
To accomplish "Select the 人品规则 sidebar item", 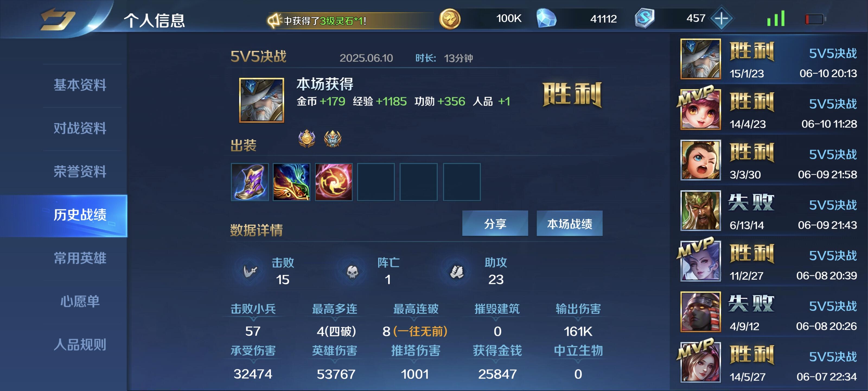I will click(80, 345).
